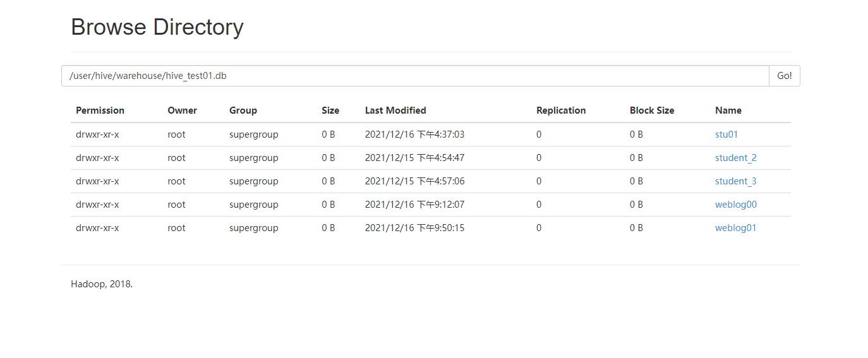
Task: Click supergroup in the weblog00 row
Action: click(x=253, y=205)
